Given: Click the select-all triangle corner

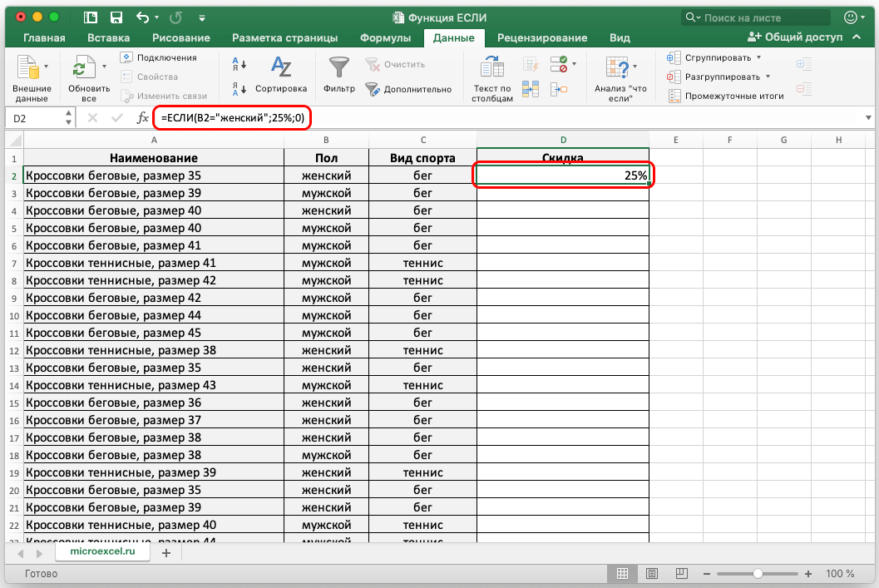Looking at the screenshot, I should tap(15, 140).
